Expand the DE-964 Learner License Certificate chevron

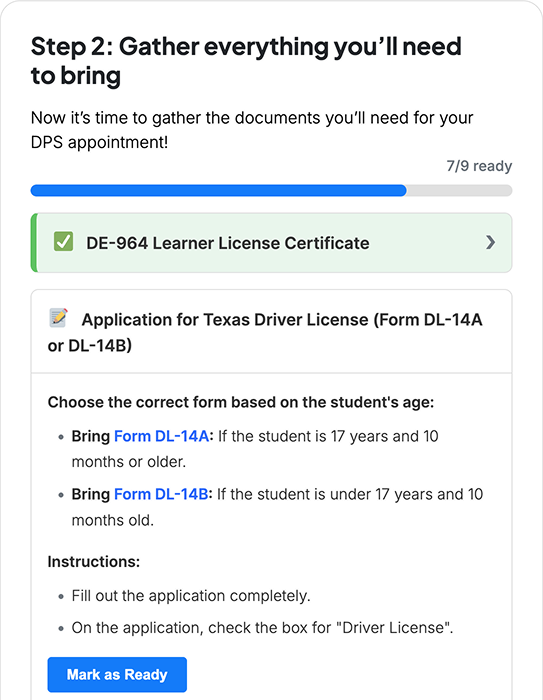coord(490,242)
